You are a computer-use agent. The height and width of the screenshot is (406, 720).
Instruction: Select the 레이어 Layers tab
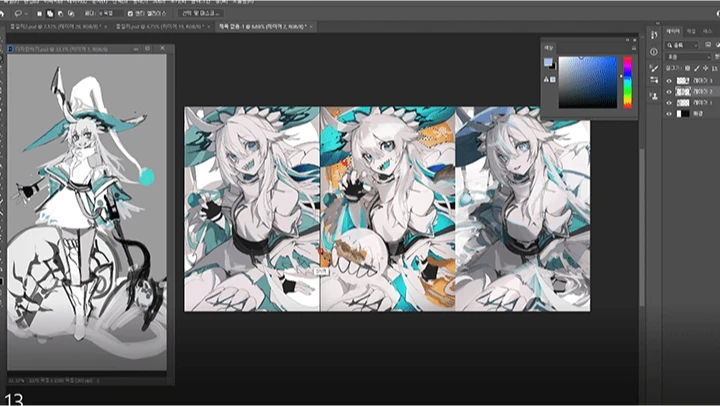(x=673, y=31)
